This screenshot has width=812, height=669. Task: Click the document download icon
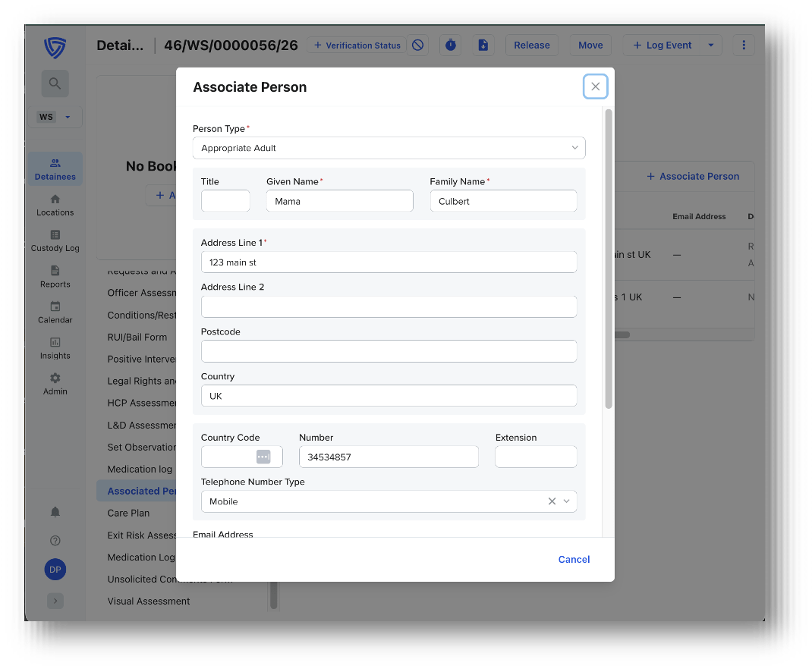[x=483, y=46]
